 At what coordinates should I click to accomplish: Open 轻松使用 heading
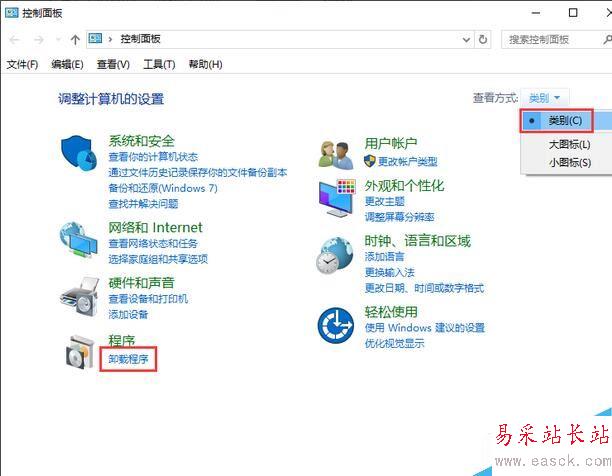(391, 312)
